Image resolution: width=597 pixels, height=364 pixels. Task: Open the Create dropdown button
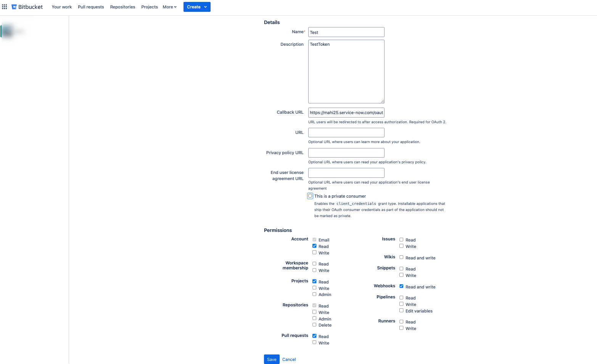coord(197,7)
